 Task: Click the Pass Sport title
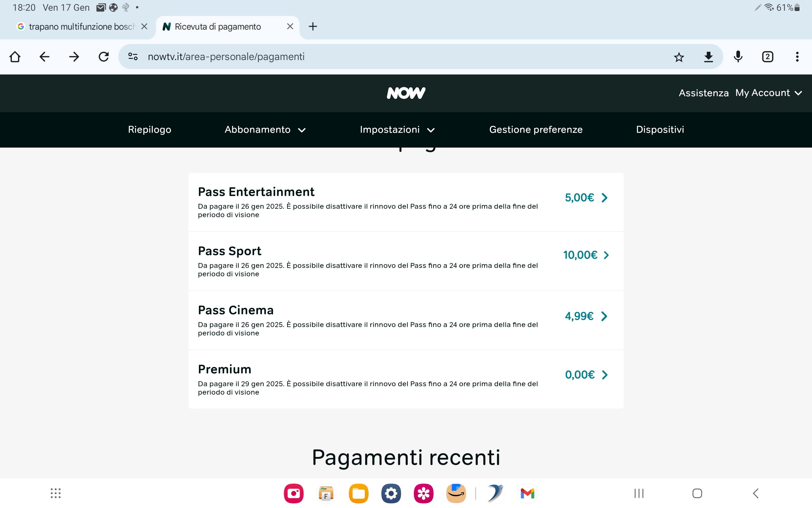tap(229, 251)
